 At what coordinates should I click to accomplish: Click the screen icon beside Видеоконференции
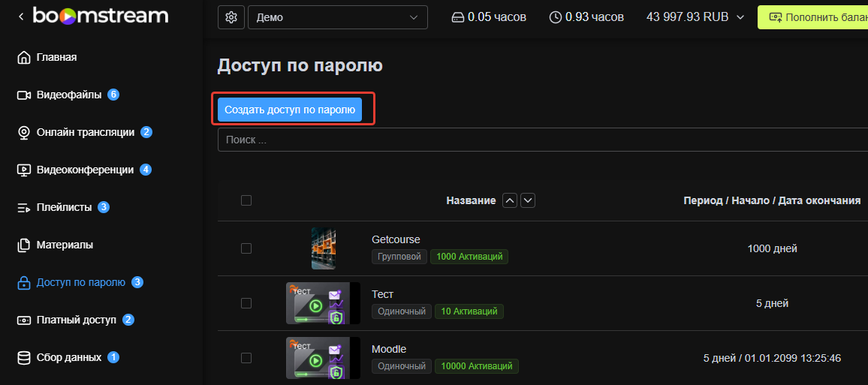[24, 170]
